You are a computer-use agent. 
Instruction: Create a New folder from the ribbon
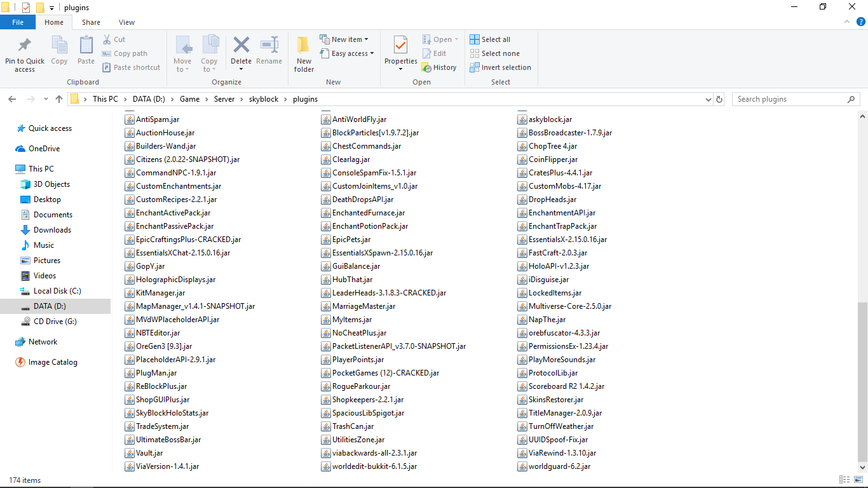pyautogui.click(x=304, y=53)
